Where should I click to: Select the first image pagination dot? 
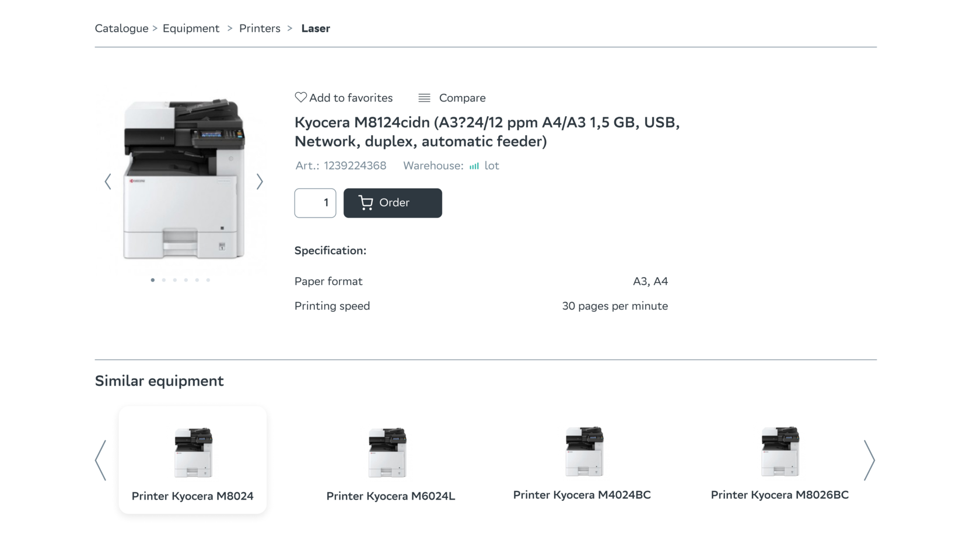pos(153,280)
